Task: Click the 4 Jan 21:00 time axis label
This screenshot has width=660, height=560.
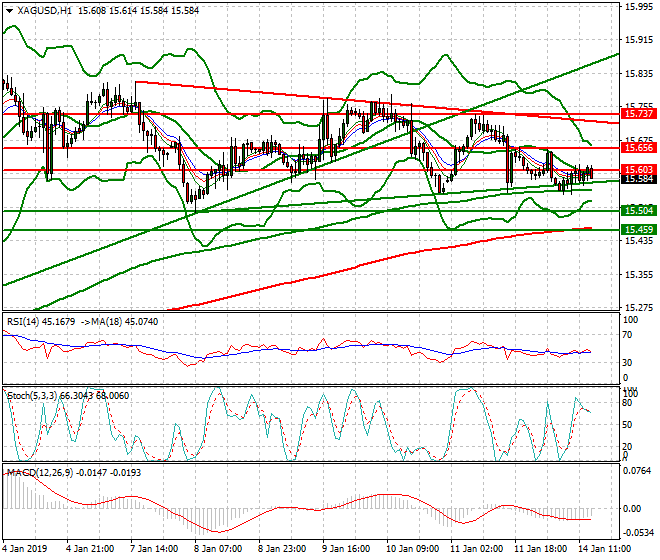Action: 91,549
